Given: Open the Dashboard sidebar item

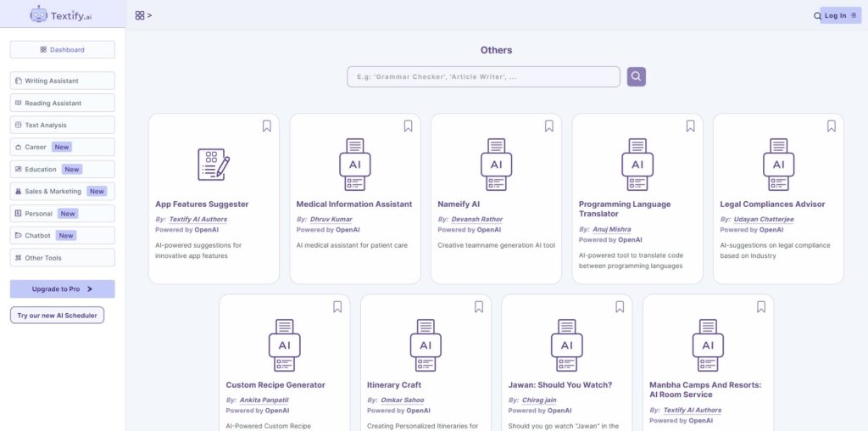Looking at the screenshot, I should [x=63, y=50].
